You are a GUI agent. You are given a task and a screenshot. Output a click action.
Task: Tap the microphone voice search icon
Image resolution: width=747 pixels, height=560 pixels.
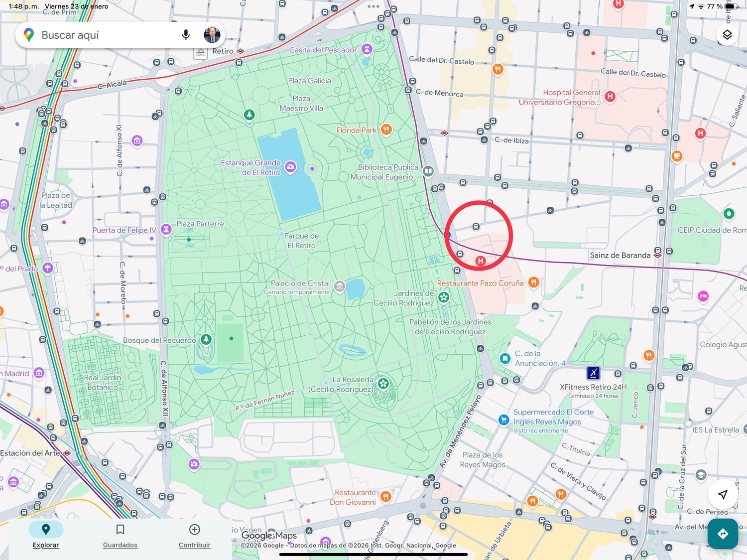(186, 35)
